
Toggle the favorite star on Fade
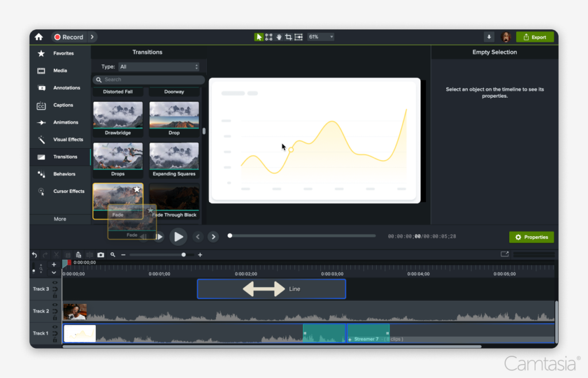pyautogui.click(x=137, y=190)
